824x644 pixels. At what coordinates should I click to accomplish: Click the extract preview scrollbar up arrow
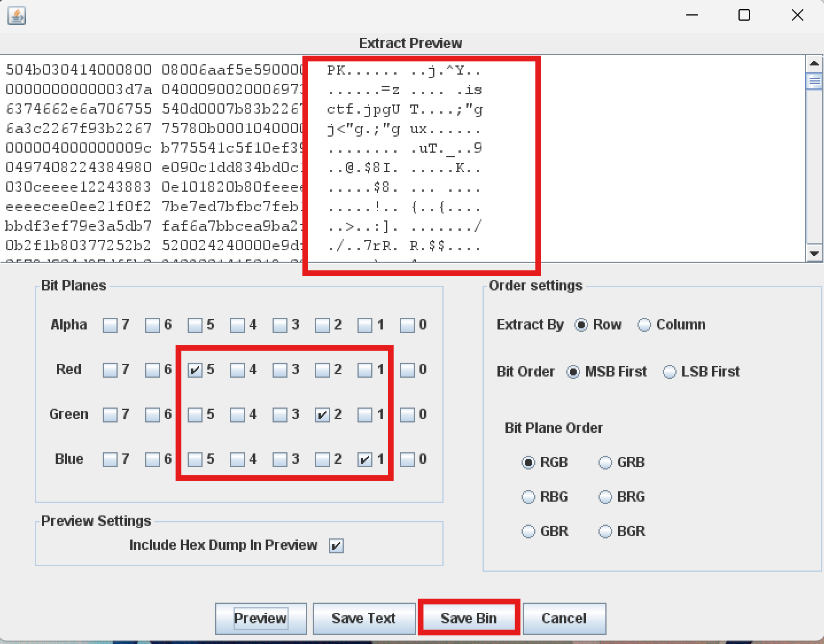[x=814, y=63]
